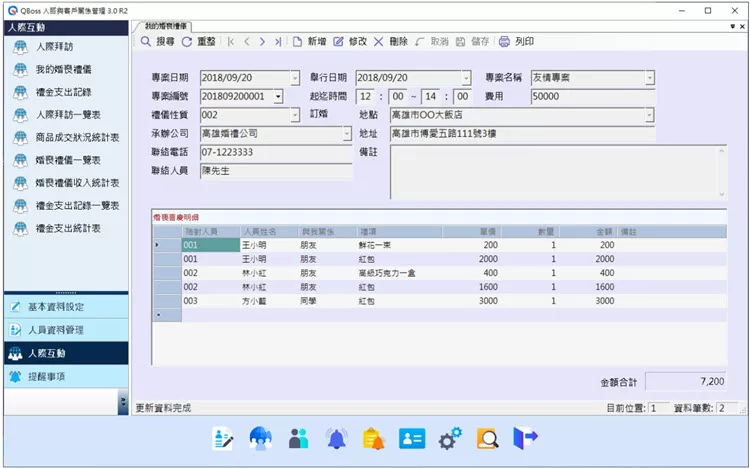Open the 承辦公司 dropdown list
The width and height of the screenshot is (750, 468).
coord(294,133)
